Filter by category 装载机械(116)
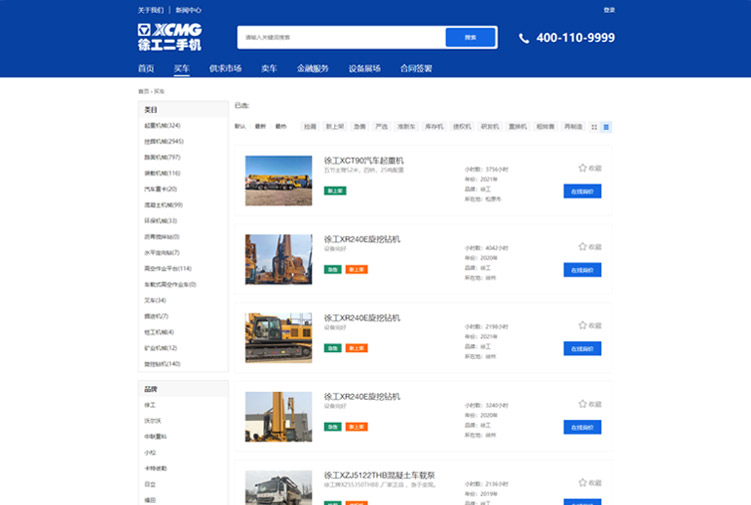Viewport: 751px width, 505px height. [x=162, y=173]
